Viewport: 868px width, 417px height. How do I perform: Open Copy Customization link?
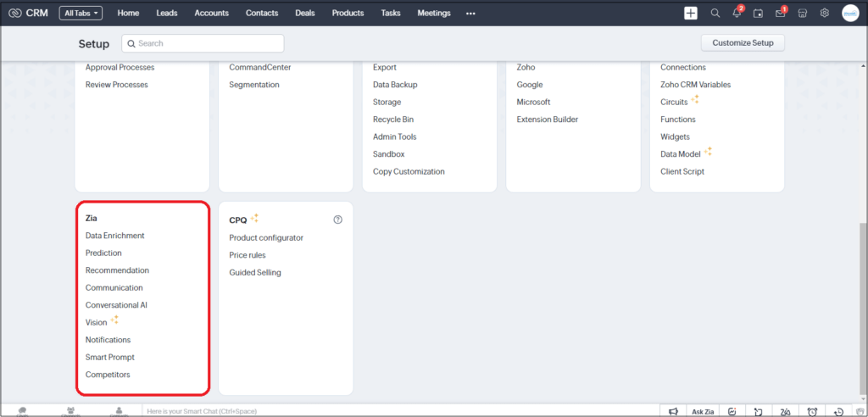click(409, 172)
